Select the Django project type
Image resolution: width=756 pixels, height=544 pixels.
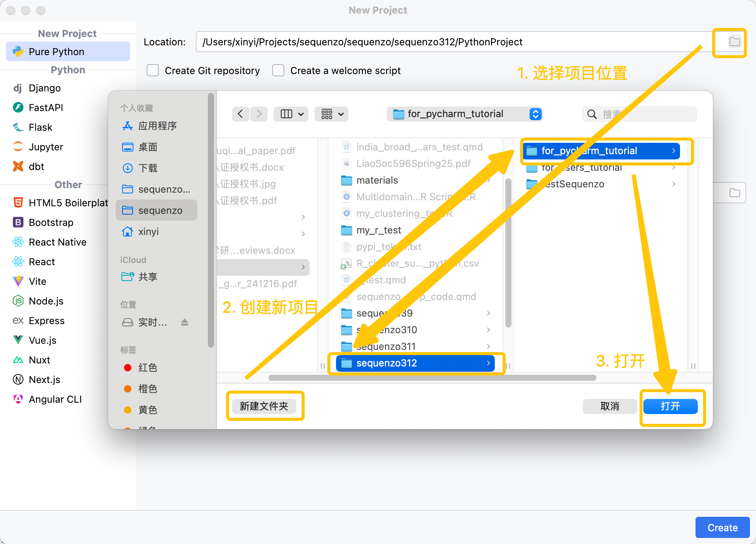(x=44, y=88)
